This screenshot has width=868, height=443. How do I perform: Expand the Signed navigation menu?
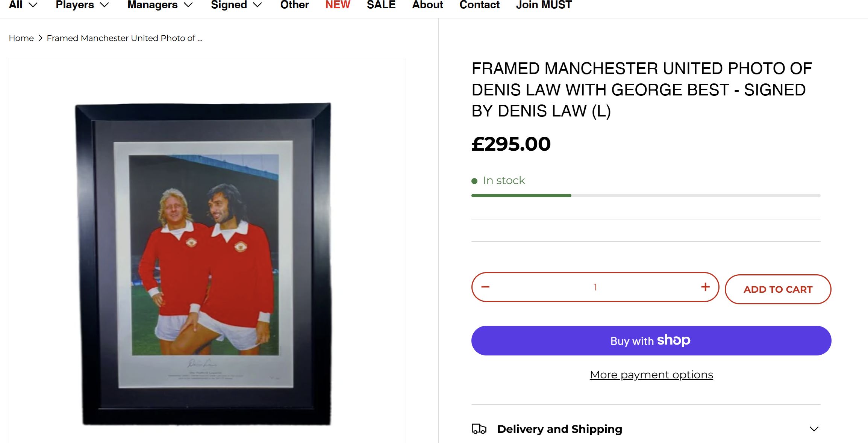(236, 5)
